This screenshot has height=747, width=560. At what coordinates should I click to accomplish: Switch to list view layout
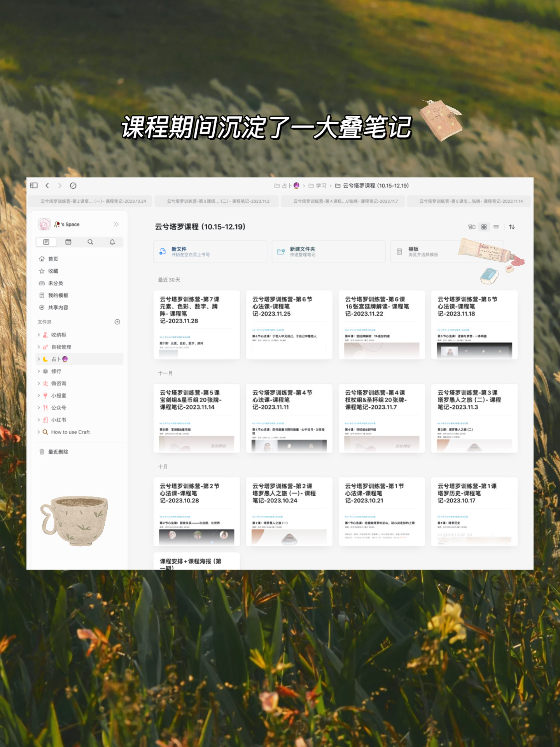click(x=496, y=227)
